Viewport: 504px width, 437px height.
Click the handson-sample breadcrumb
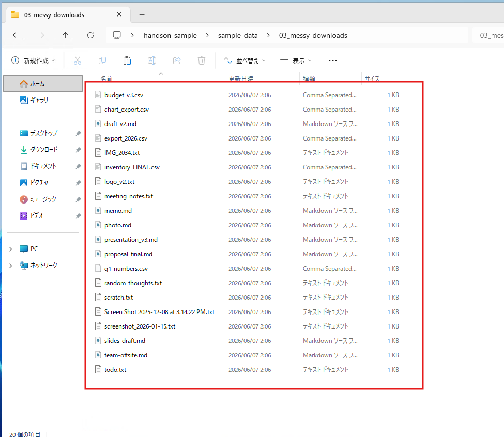[170, 35]
